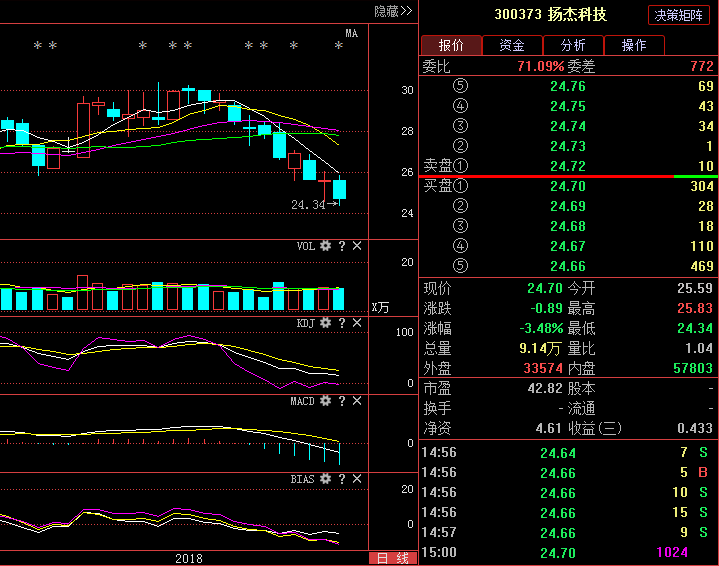Screen dimensions: 719x566
Task: Open BIAS indicator settings gear
Action: pos(325,479)
